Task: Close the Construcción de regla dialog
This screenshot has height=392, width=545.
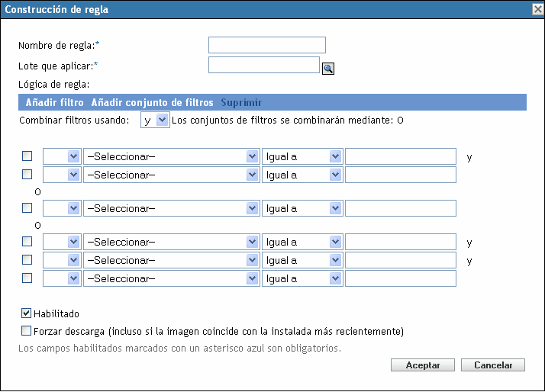Action: click(x=537, y=9)
